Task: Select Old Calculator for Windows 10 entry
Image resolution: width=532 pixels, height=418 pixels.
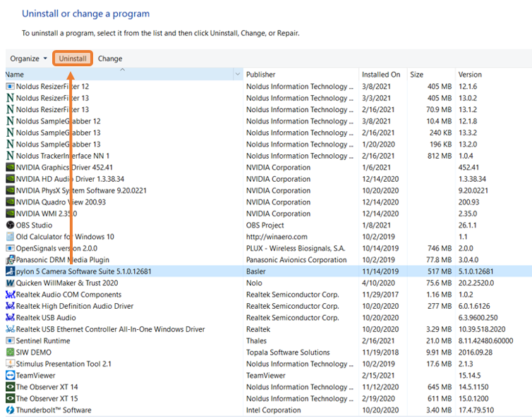Action: [x=65, y=237]
